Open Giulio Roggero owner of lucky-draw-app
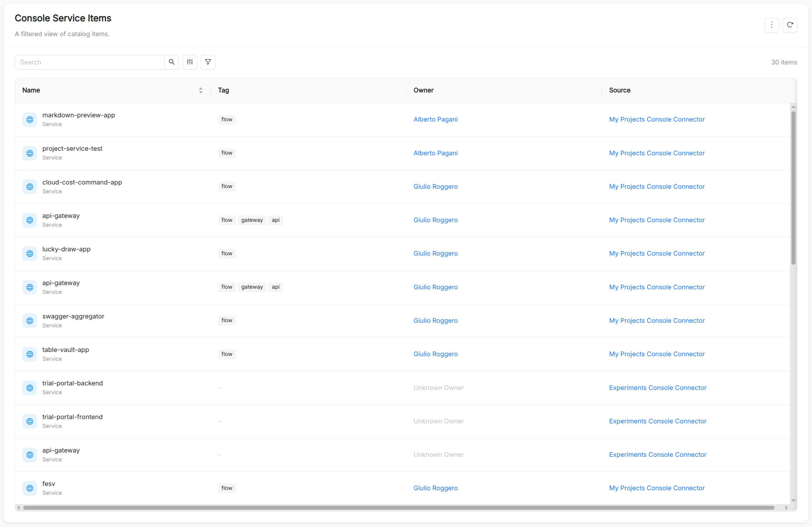This screenshot has height=527, width=812. (x=436, y=253)
